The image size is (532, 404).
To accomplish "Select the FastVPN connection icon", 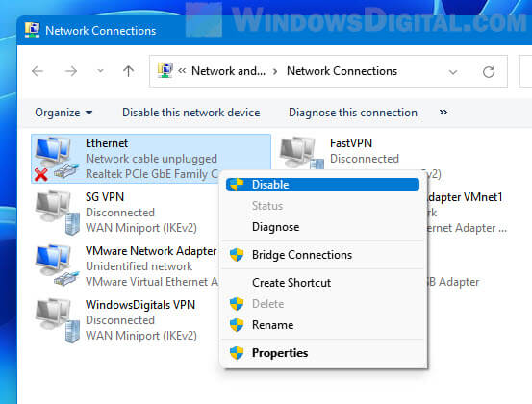I will pos(301,153).
